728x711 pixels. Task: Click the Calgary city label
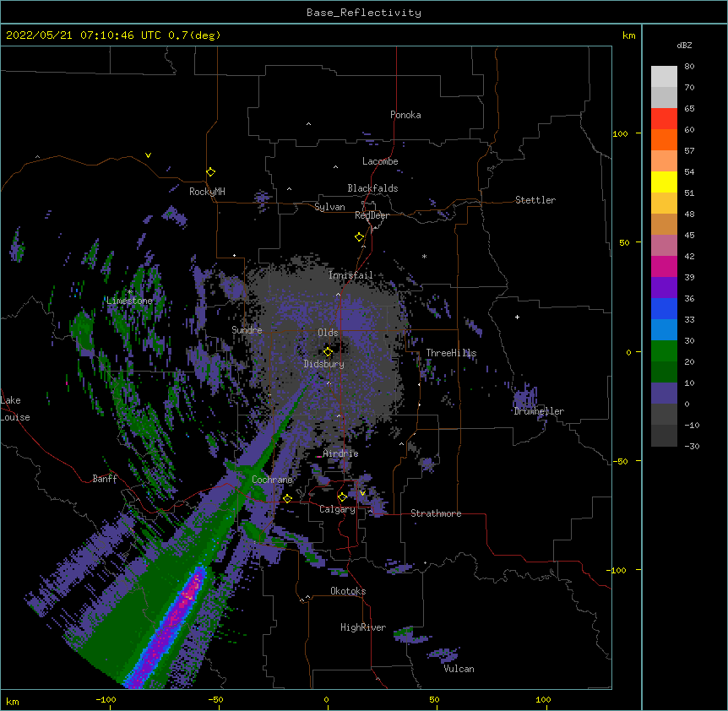pos(338,509)
